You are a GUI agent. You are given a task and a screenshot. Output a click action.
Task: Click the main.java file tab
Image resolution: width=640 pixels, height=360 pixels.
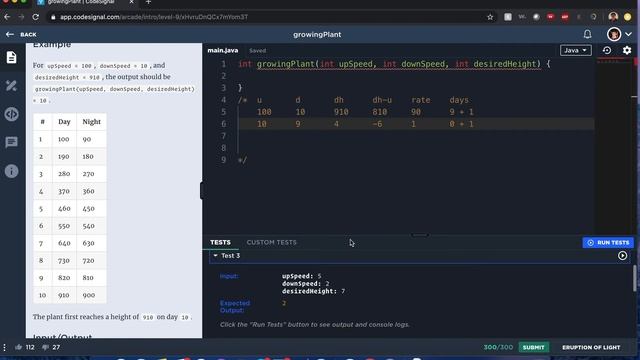[223, 50]
